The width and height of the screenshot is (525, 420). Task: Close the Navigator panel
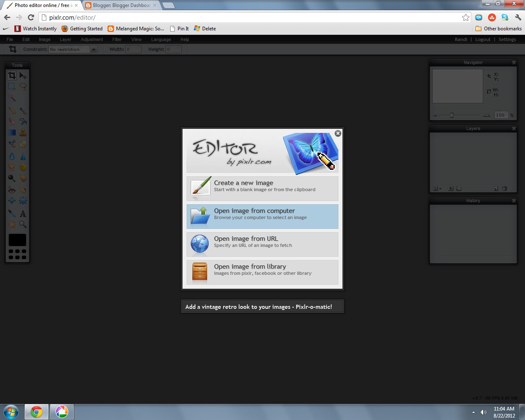pos(514,62)
